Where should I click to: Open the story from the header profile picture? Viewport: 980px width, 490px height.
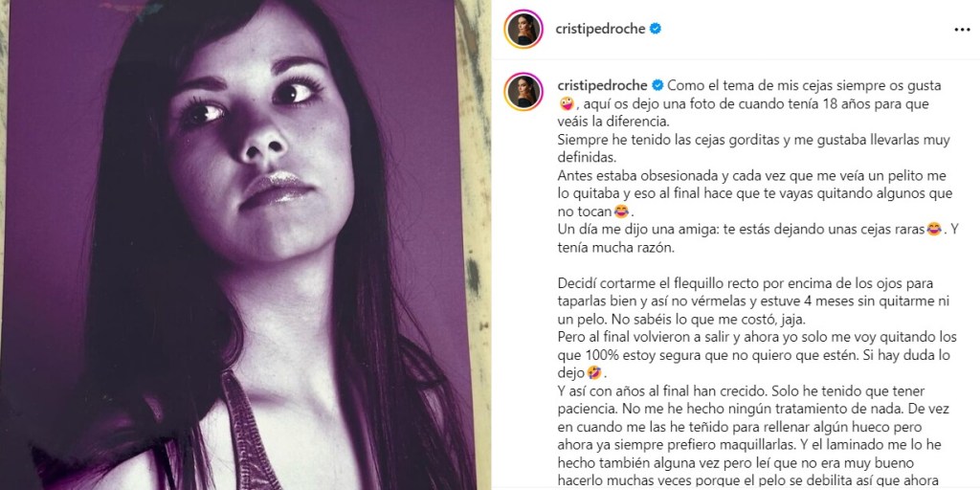coord(523,29)
